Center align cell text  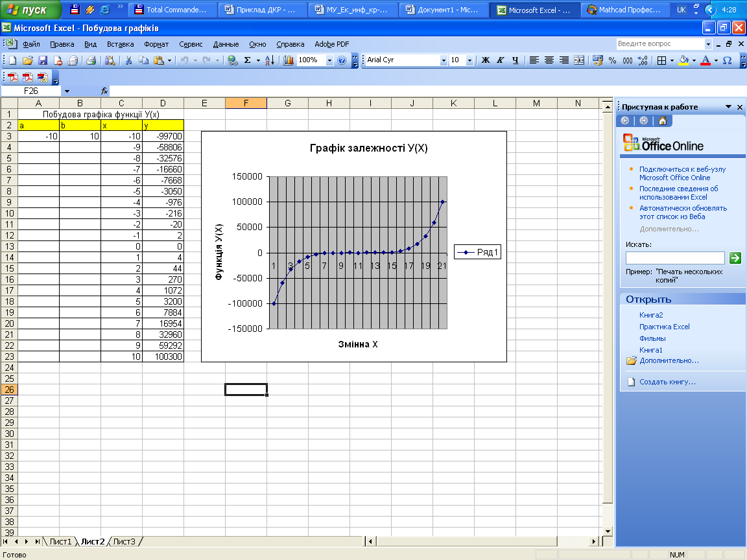pyautogui.click(x=549, y=60)
